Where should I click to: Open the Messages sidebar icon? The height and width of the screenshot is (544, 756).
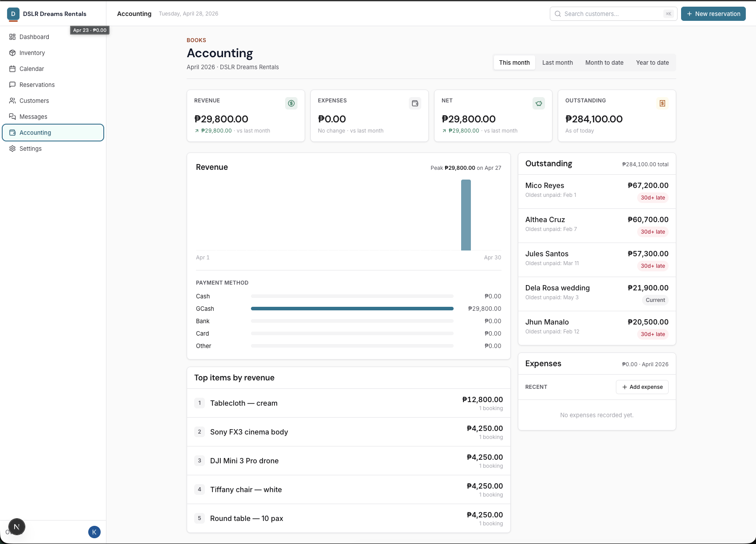pyautogui.click(x=12, y=117)
